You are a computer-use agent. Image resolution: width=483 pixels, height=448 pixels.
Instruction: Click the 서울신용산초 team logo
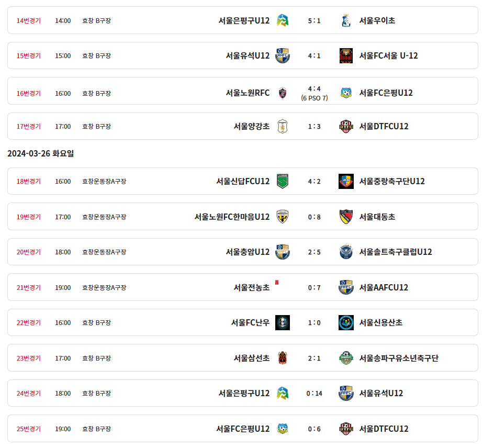coord(346,322)
